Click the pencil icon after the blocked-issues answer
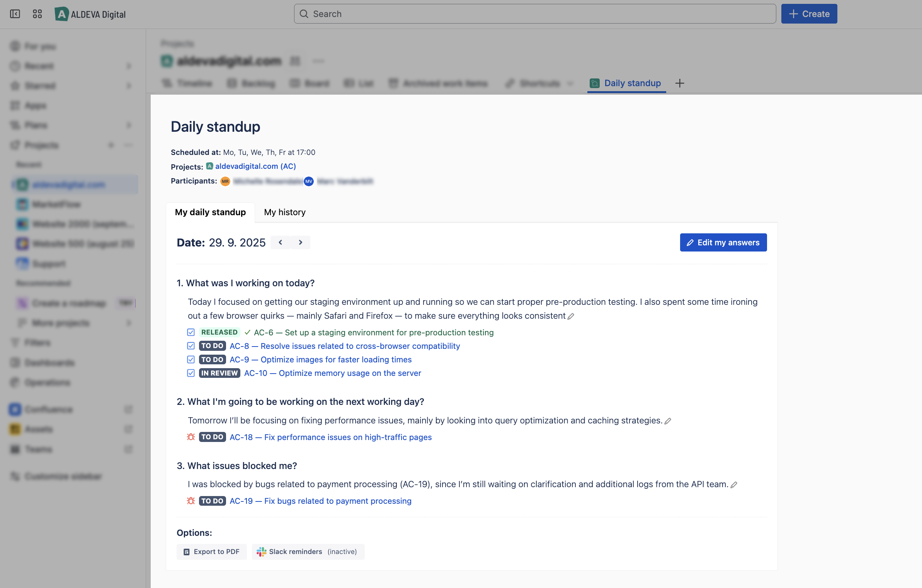This screenshot has height=588, width=922. 734,484
